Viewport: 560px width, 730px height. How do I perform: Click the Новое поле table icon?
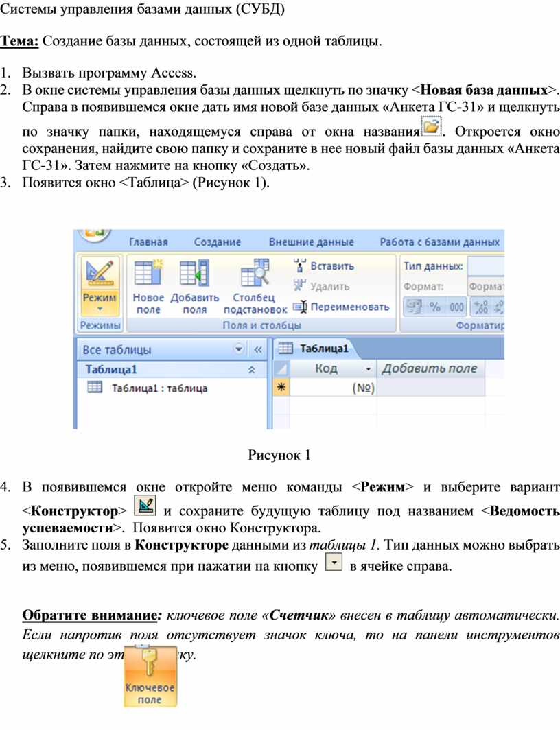point(148,272)
